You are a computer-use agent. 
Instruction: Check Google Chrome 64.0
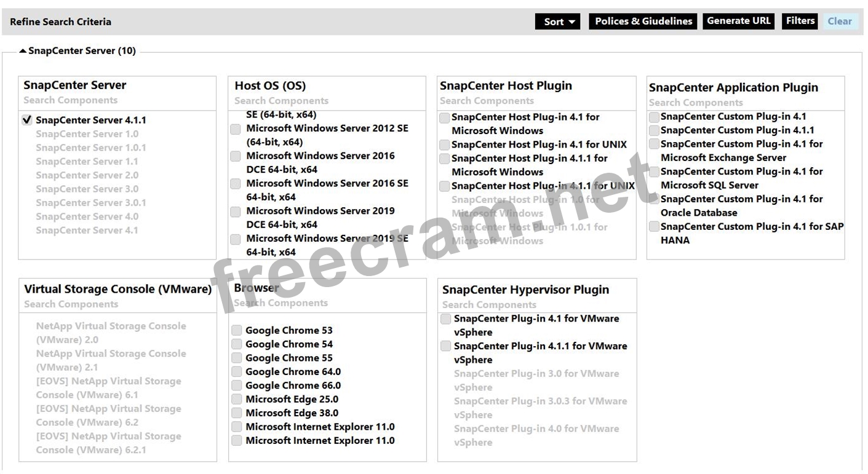tap(236, 372)
